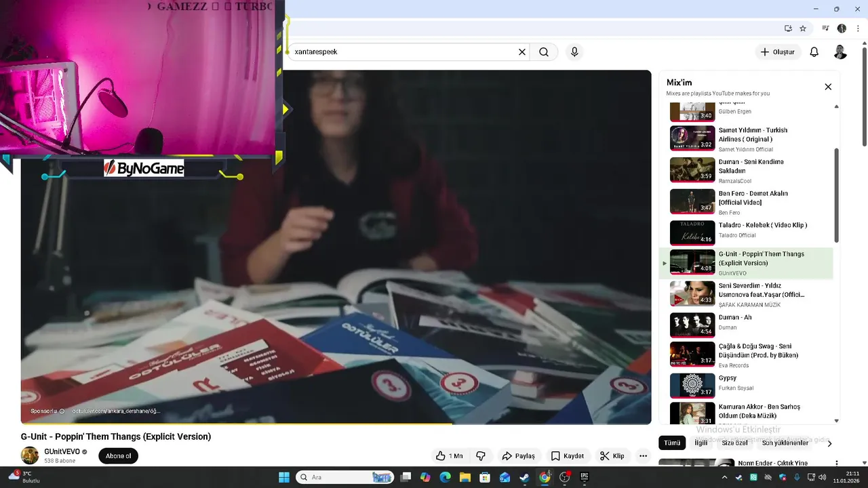Open sponsor link odtululer.com
Screen dimensions: 868x488
pos(116,411)
